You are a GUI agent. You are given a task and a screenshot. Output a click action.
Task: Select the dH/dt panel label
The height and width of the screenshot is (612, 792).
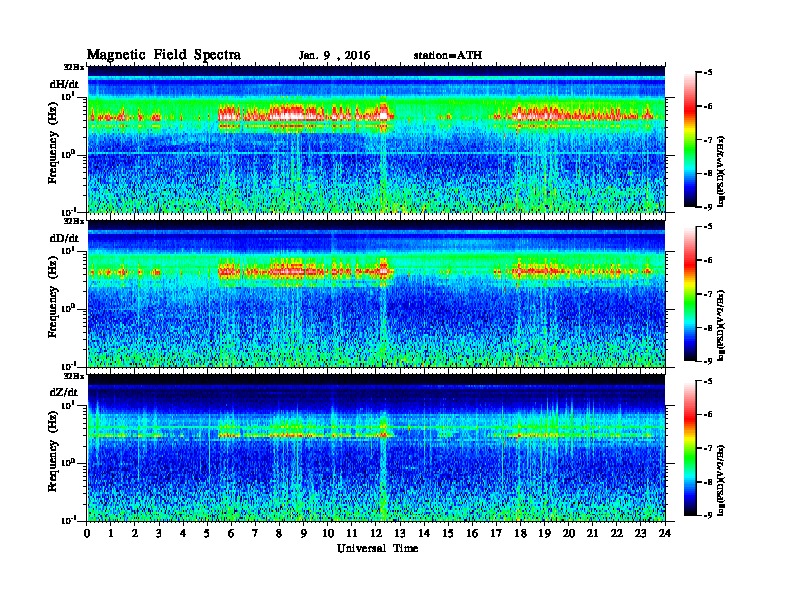point(64,84)
